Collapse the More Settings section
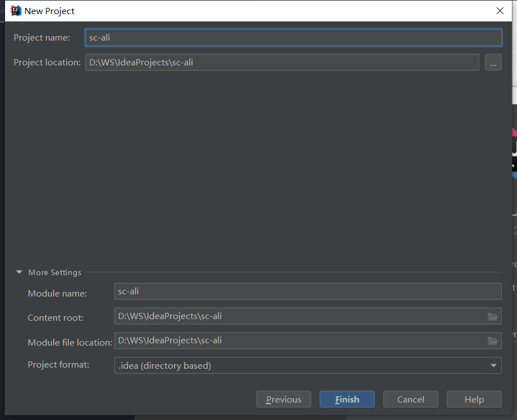 coord(19,272)
